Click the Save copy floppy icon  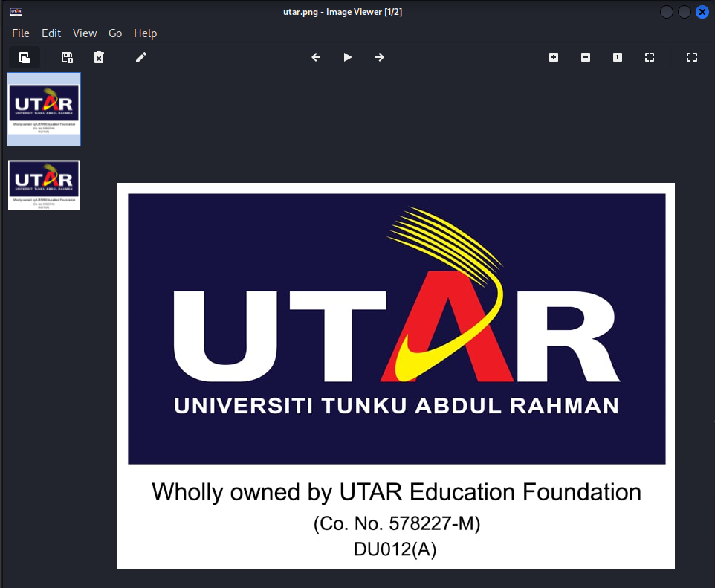[67, 57]
